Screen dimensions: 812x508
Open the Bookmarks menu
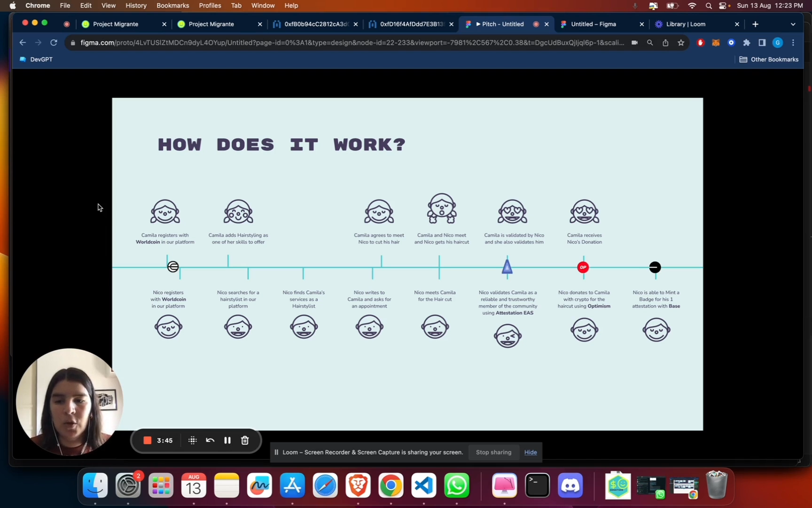click(172, 6)
